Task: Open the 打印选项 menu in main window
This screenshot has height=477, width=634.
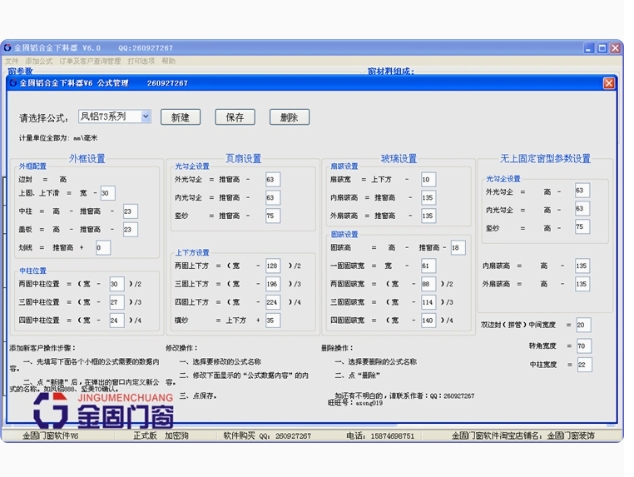Action: [141, 61]
